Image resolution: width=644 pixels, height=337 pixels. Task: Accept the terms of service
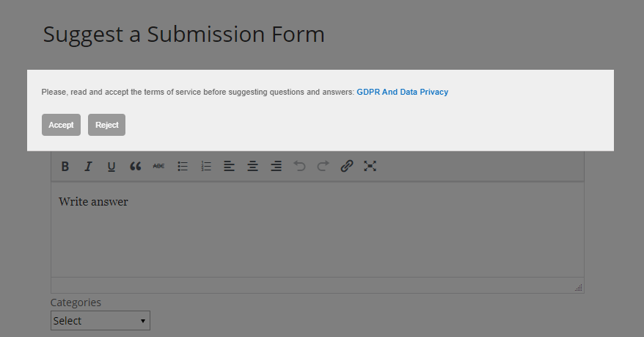point(61,125)
